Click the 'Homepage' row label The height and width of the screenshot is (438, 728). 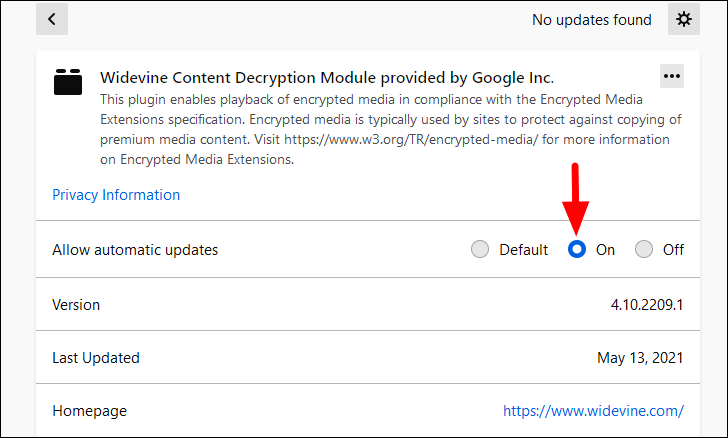click(x=90, y=411)
